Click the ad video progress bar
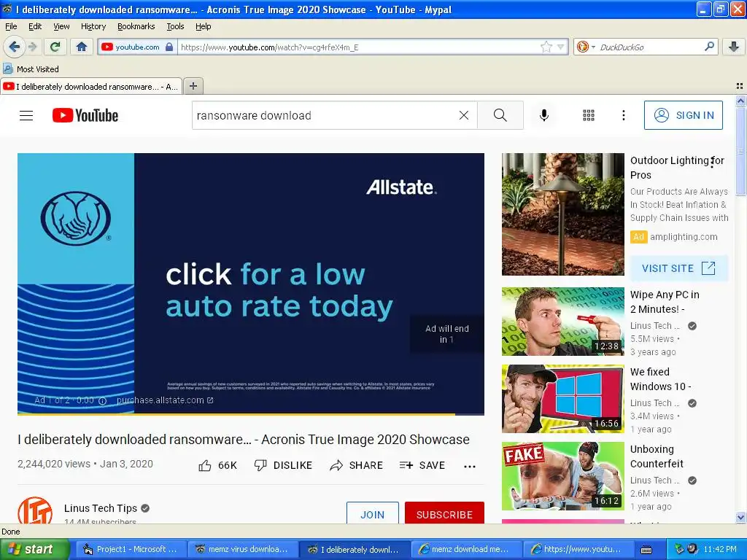This screenshot has height=560, width=747. click(x=251, y=414)
